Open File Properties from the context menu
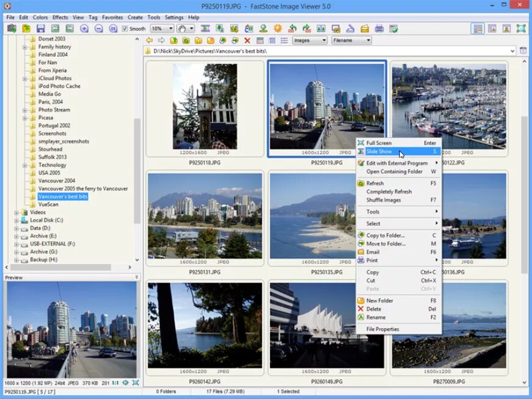Image resolution: width=532 pixels, height=399 pixels. point(399,329)
